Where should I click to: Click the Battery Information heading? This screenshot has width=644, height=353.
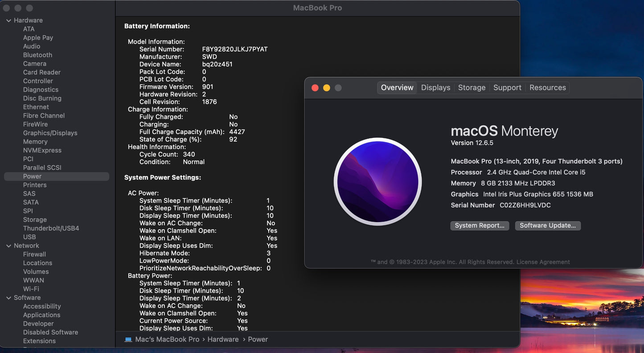pos(157,26)
